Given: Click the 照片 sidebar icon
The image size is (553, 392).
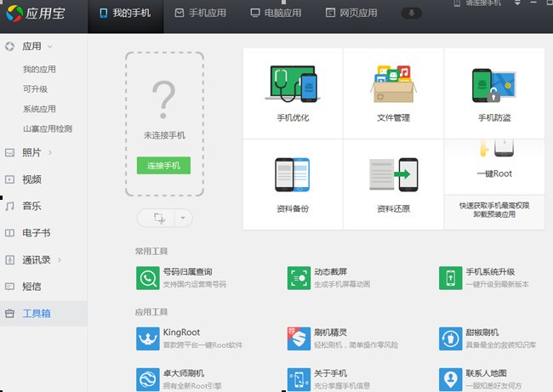Looking at the screenshot, I should pyautogui.click(x=10, y=153).
